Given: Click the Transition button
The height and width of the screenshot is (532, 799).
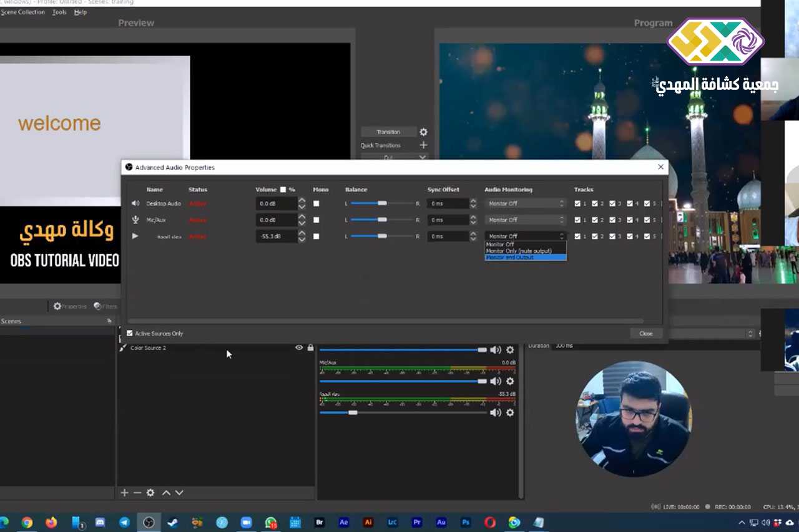Looking at the screenshot, I should pos(388,132).
